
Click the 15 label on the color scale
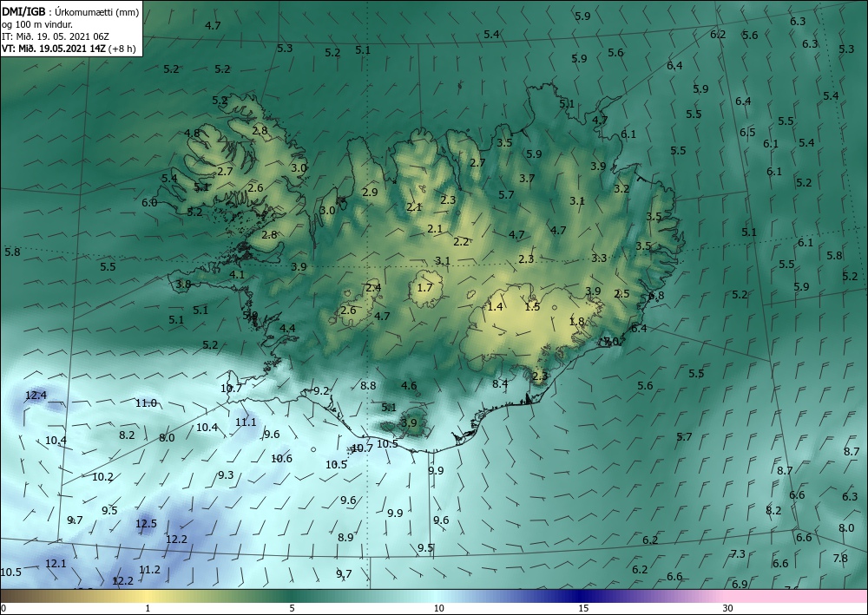coord(583,609)
